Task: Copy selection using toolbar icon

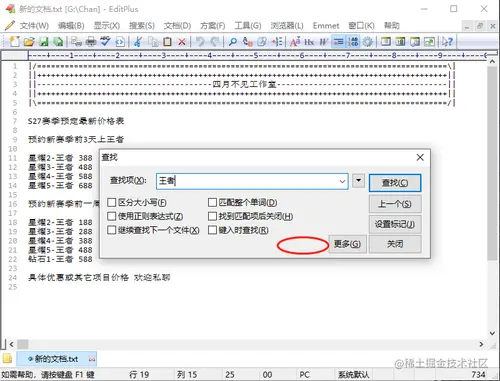Action: click(153, 42)
